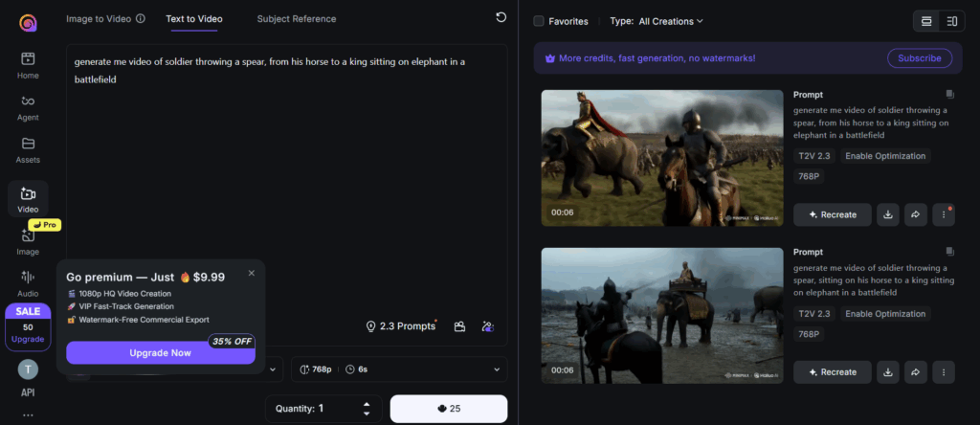Click the reset prompt icon
This screenshot has height=425, width=980.
point(501,17)
